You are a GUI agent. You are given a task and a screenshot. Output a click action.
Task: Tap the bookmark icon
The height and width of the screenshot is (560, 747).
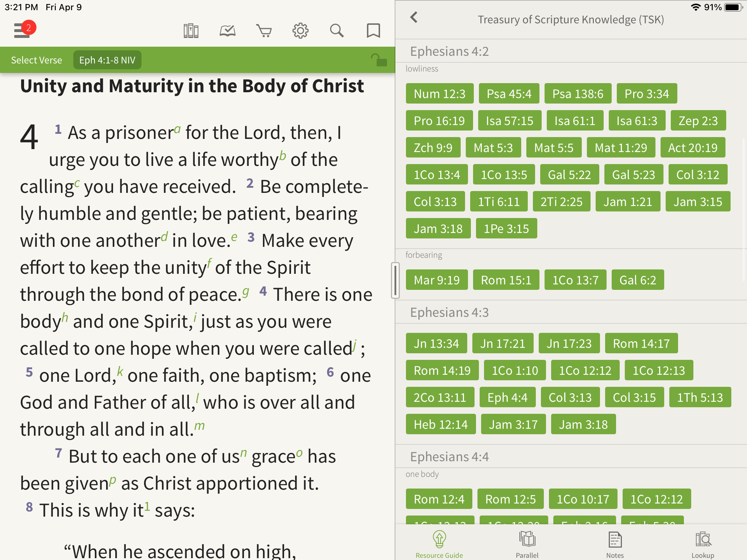tap(373, 31)
